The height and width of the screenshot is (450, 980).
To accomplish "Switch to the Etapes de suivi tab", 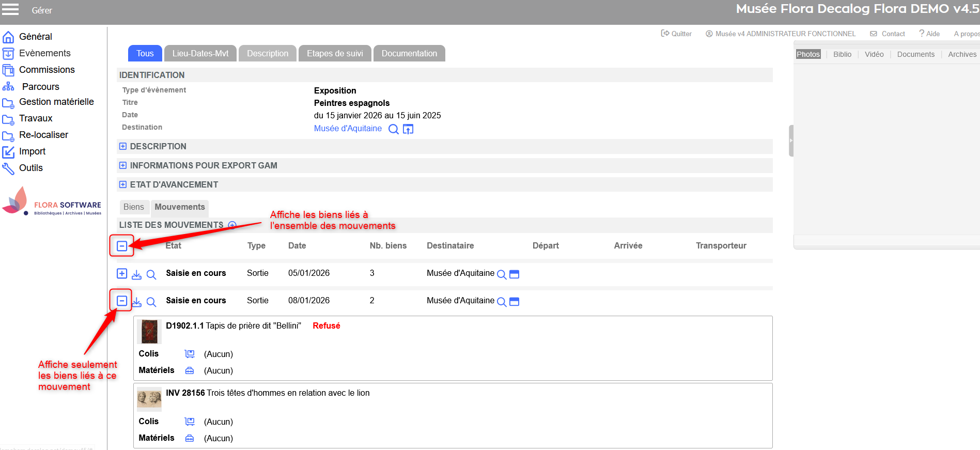I will 335,53.
